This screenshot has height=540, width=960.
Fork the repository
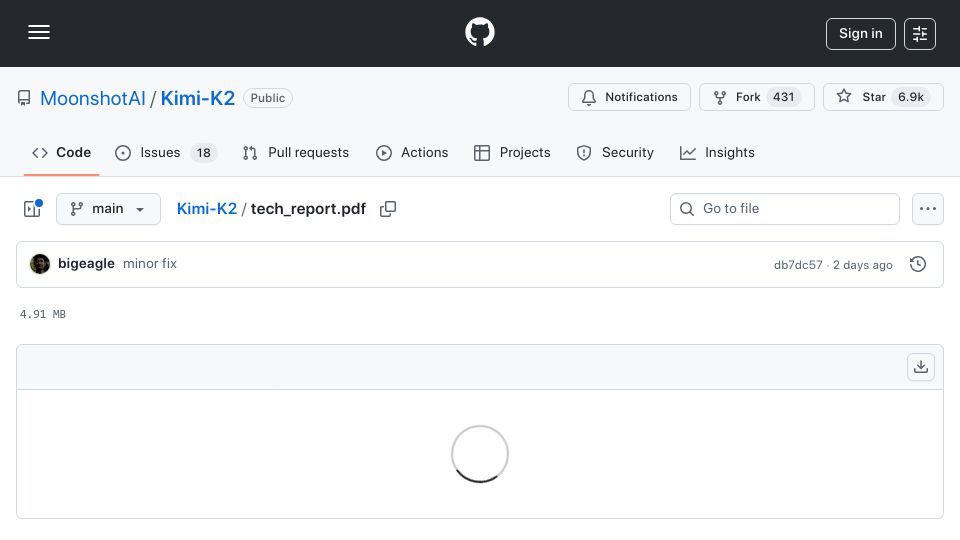(757, 97)
